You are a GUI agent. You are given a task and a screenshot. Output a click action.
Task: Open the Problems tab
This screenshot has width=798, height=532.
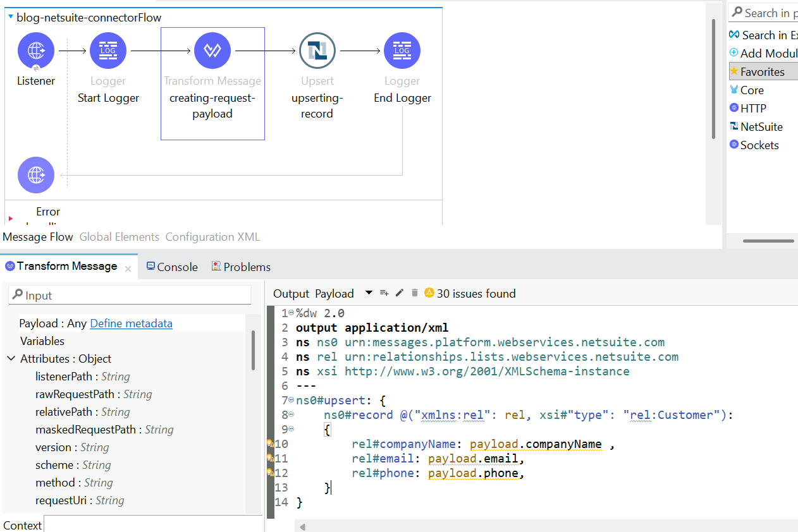241,267
